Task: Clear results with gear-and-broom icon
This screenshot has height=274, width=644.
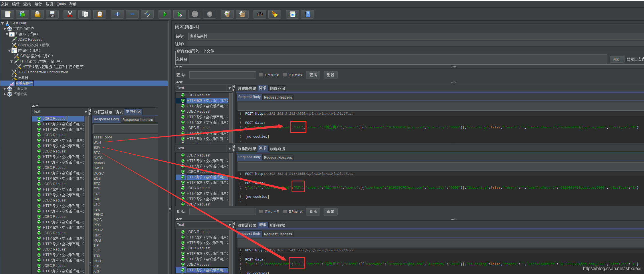Action: (x=227, y=14)
